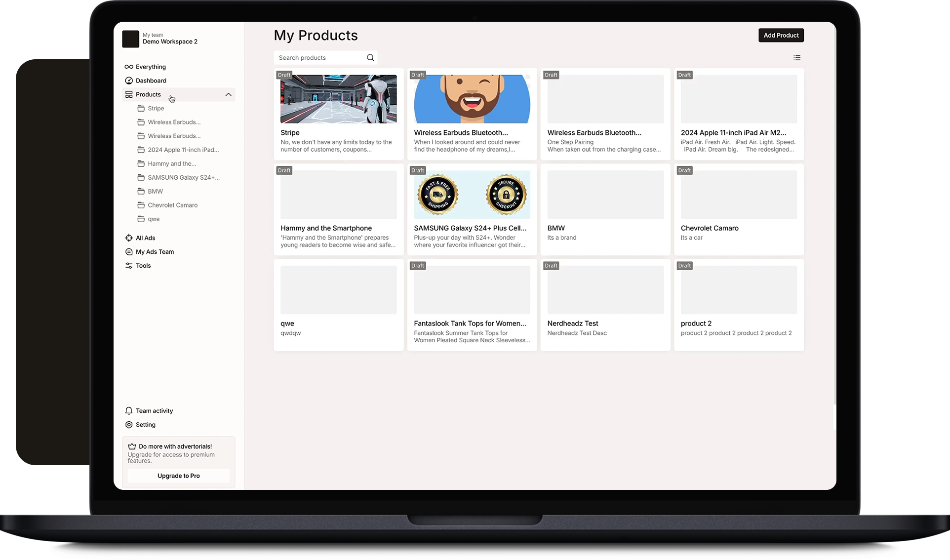Open the product 2 card thumbnail
The height and width of the screenshot is (560, 950).
739,290
